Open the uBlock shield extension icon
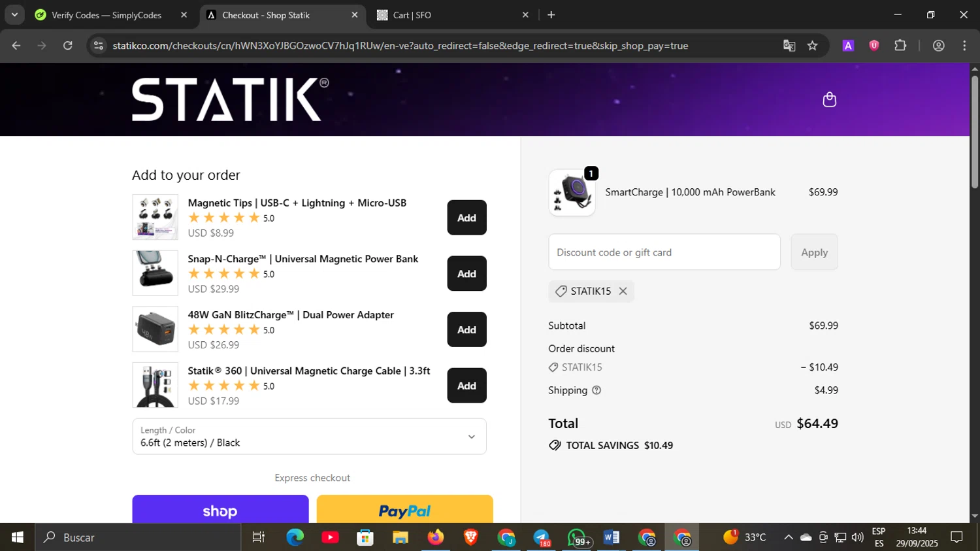The height and width of the screenshot is (551, 980). [x=874, y=46]
